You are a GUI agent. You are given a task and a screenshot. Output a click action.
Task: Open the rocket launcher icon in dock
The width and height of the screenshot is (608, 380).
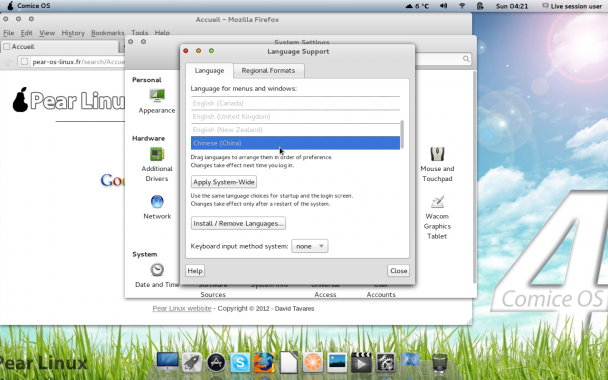[192, 363]
